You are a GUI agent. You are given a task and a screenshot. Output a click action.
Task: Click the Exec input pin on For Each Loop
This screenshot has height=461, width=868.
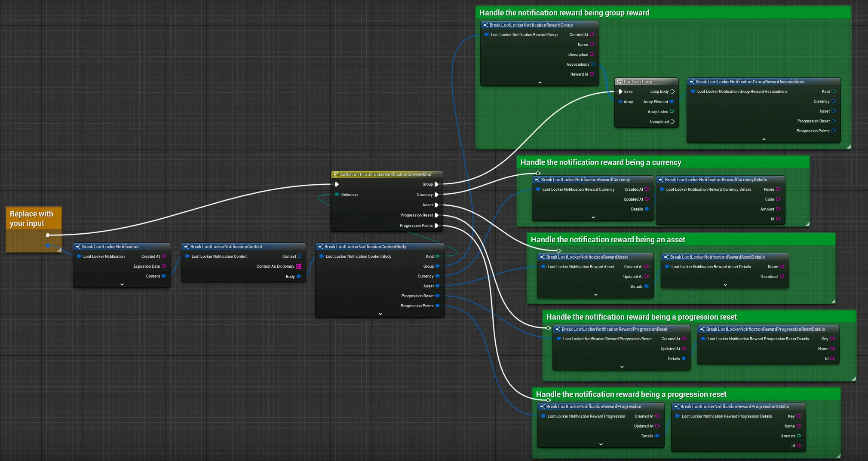[x=620, y=92]
